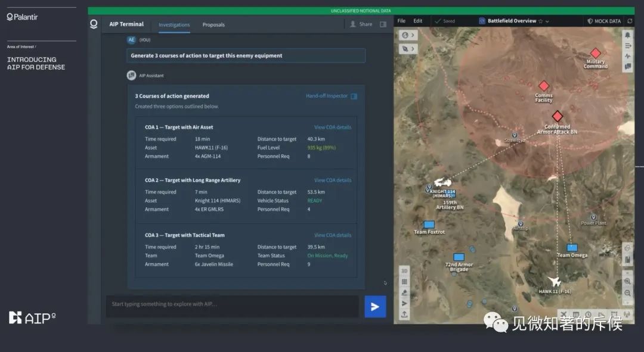Click the 'COA 1 — Target with Air Asset' heading
This screenshot has width=644, height=352.
179,127
